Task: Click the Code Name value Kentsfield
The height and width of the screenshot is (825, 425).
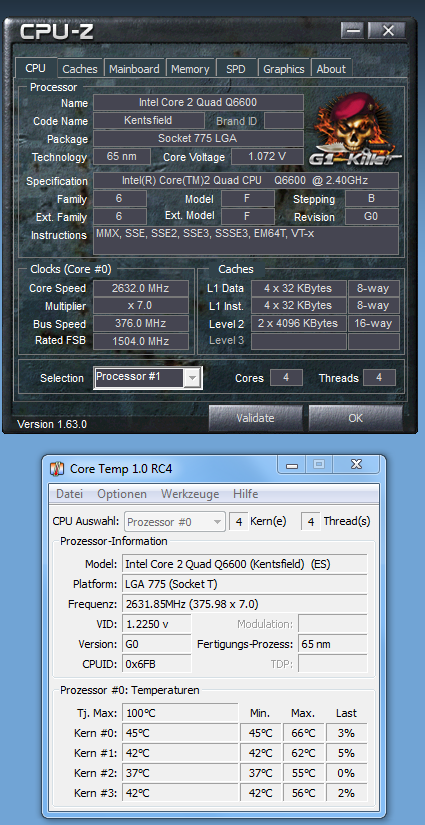Action: (x=149, y=120)
